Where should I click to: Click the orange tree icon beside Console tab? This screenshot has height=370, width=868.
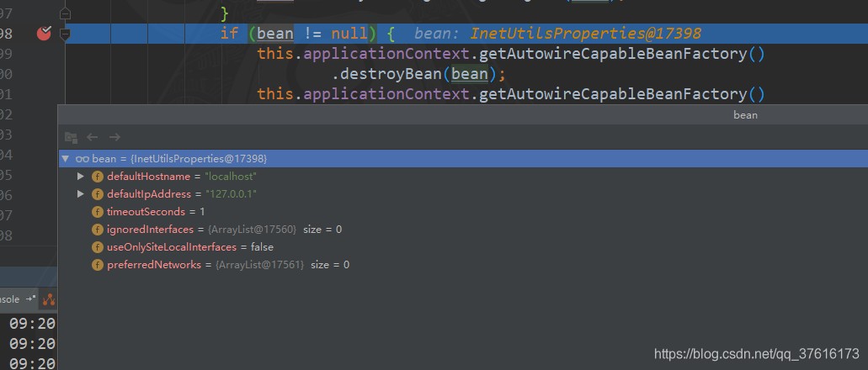point(49,299)
